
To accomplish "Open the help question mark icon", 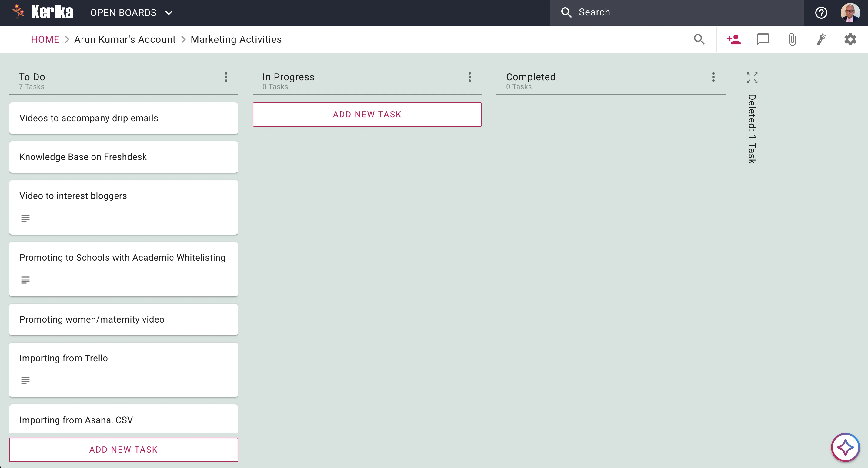I will [x=821, y=13].
